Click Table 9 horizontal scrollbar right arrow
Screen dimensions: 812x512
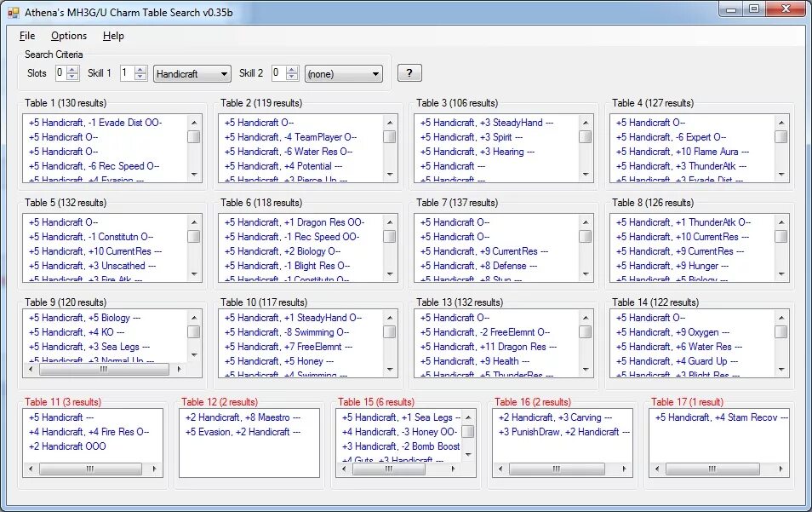[180, 369]
